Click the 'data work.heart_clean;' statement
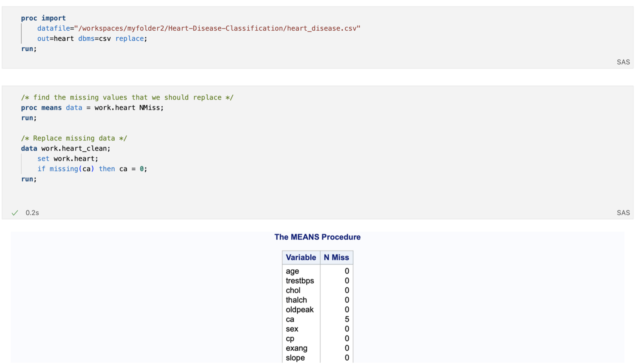Screen dimensions: 636x364 pyautogui.click(x=66, y=149)
